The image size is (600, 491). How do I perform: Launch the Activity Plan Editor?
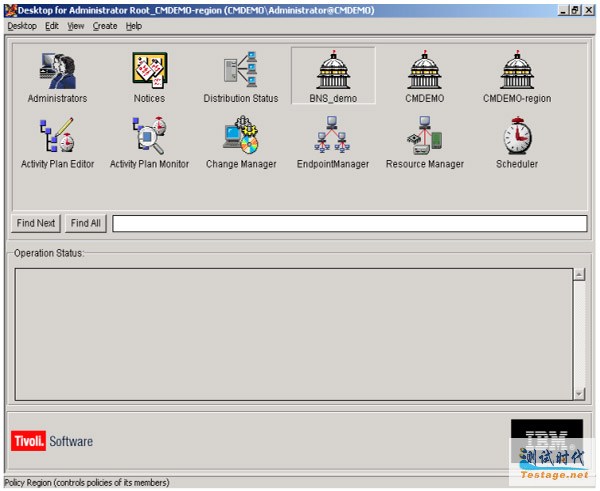point(57,137)
